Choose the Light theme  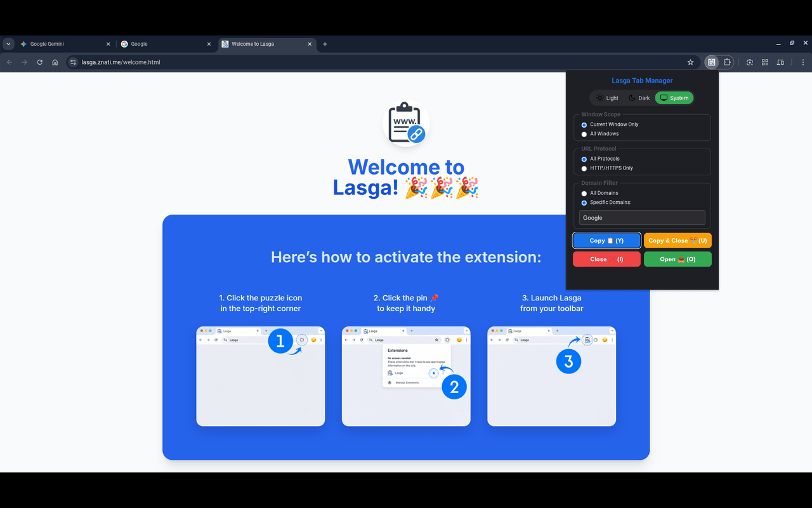[x=607, y=98]
